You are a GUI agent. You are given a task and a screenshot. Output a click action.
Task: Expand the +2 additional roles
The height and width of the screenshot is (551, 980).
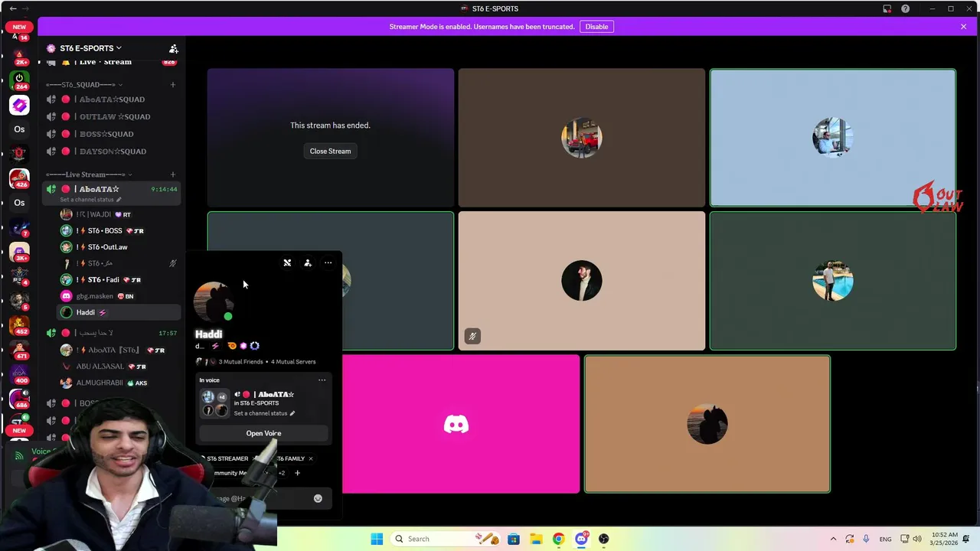point(281,473)
